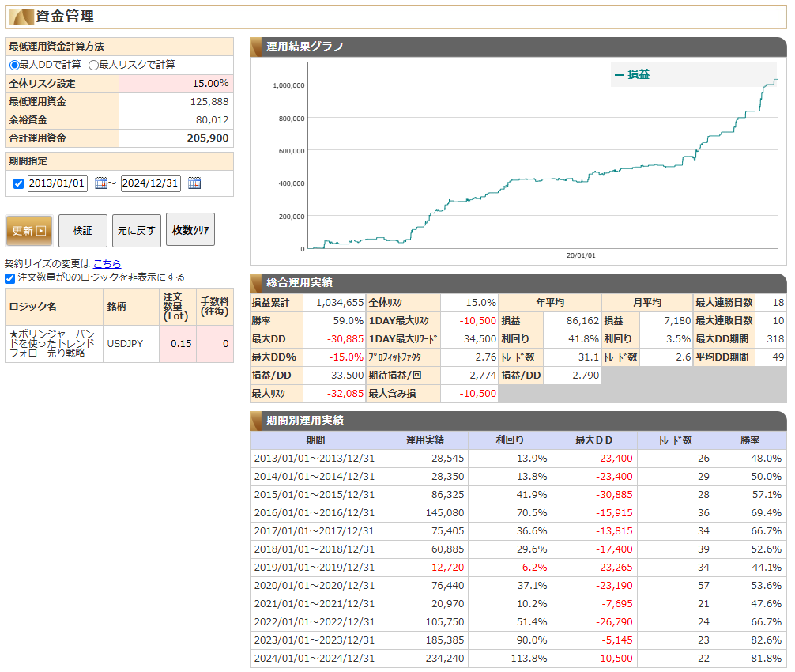Toggle the 期間指定 date range checkbox
The width and height of the screenshot is (795, 672).
click(19, 183)
